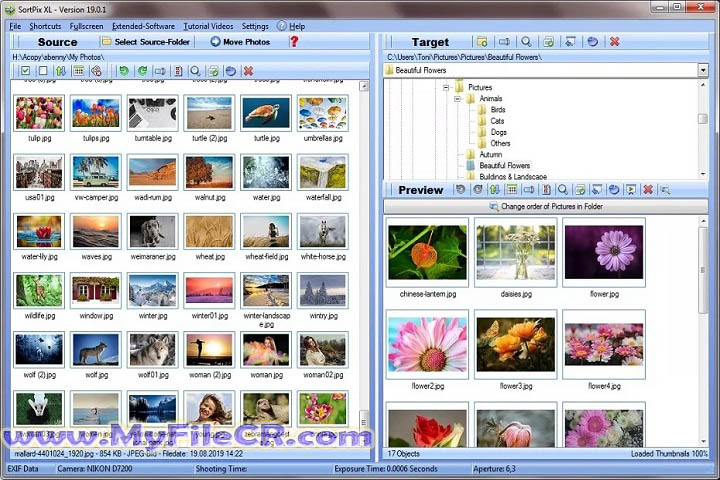720x480 pixels.
Task: Click the magnifier search icon in Target toolbar
Action: coord(526,42)
